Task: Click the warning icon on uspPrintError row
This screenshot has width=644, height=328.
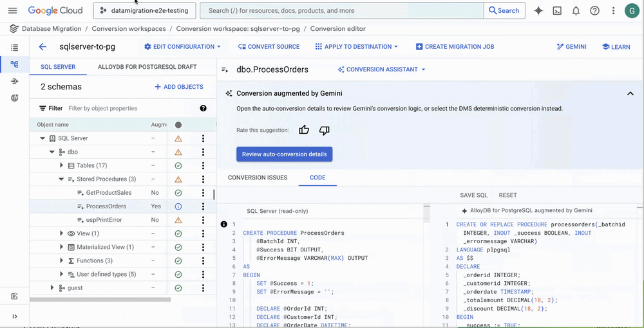Action: click(178, 220)
